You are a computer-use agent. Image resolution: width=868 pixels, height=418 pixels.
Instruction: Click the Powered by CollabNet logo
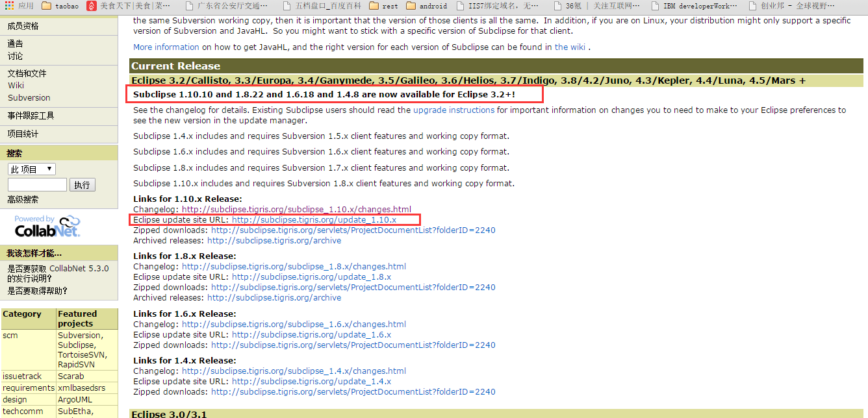pos(47,227)
